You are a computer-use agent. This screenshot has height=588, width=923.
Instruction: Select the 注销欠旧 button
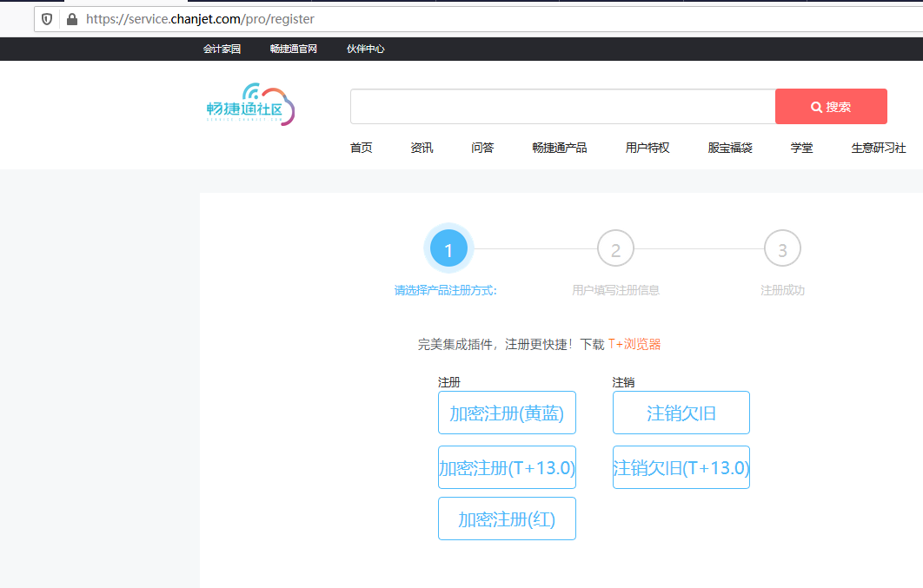tap(681, 413)
